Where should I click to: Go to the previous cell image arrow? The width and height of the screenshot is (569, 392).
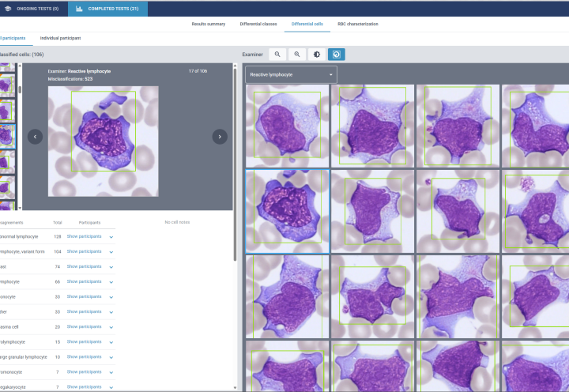pyautogui.click(x=36, y=137)
